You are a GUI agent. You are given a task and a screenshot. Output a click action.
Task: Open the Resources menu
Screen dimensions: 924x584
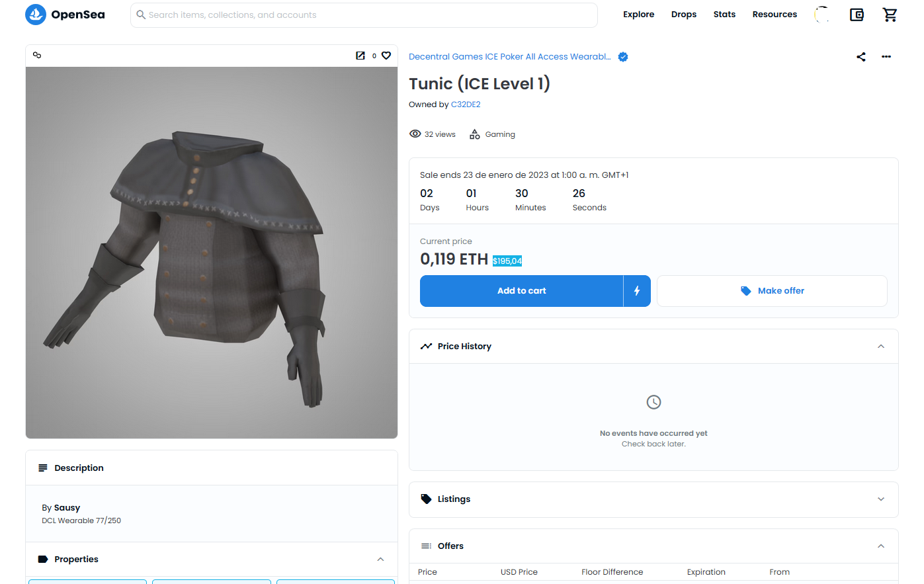coord(775,15)
